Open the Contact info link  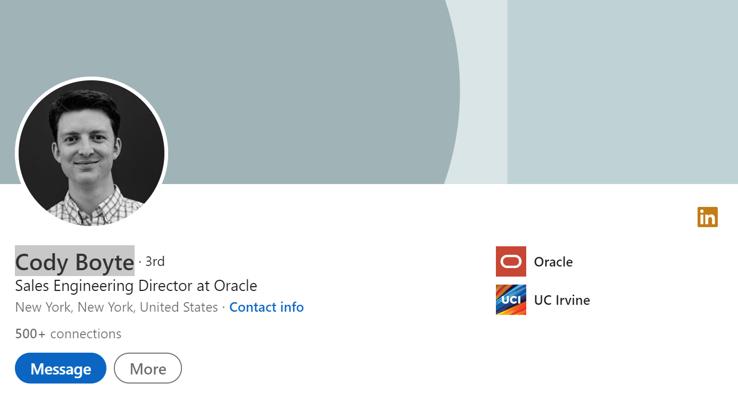[x=266, y=307]
